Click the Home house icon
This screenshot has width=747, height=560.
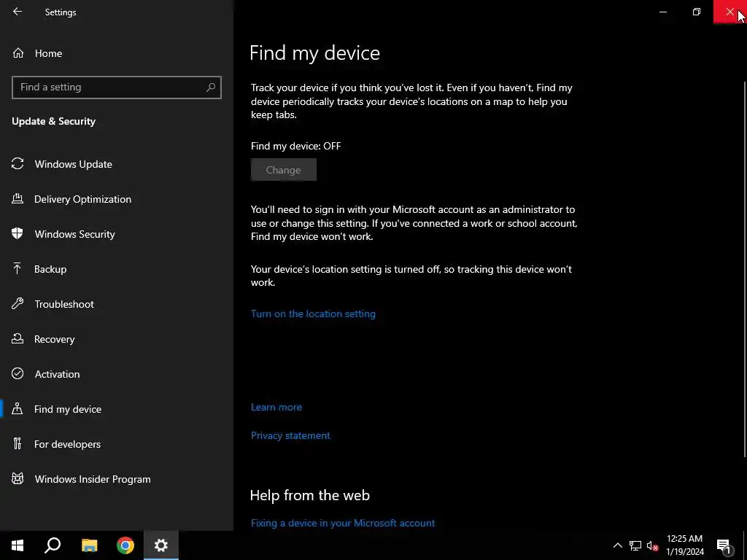(18, 53)
